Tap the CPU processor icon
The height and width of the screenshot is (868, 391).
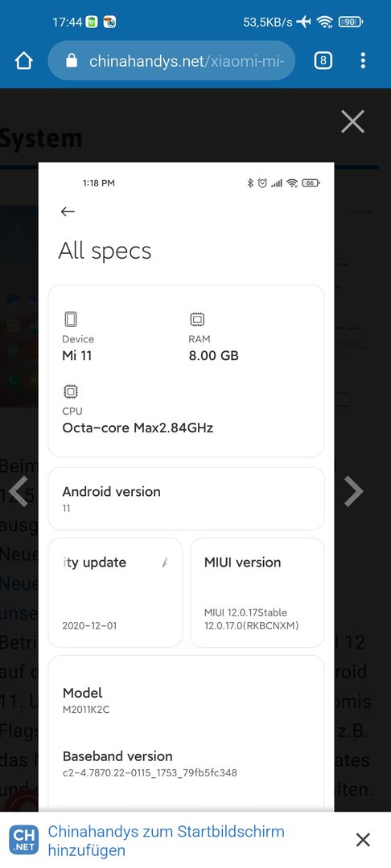coord(70,392)
